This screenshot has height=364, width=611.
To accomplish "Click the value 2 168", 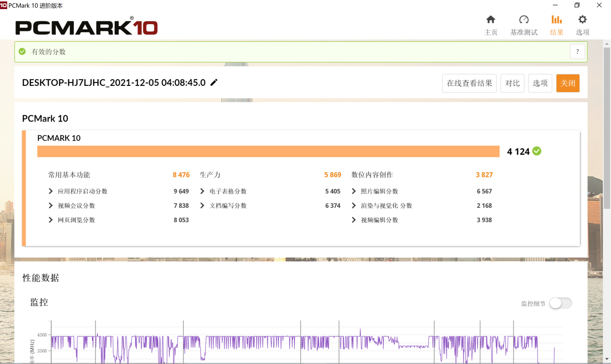I will tap(484, 206).
